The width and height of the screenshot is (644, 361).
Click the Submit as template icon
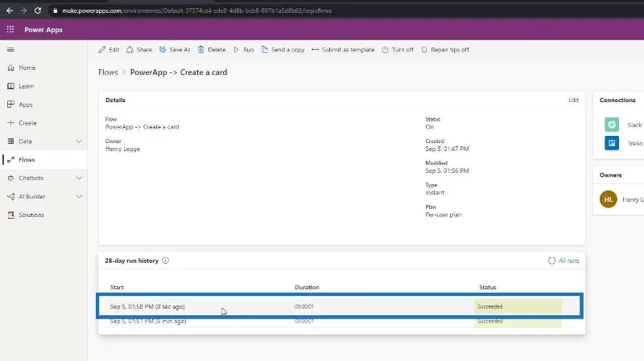click(315, 50)
